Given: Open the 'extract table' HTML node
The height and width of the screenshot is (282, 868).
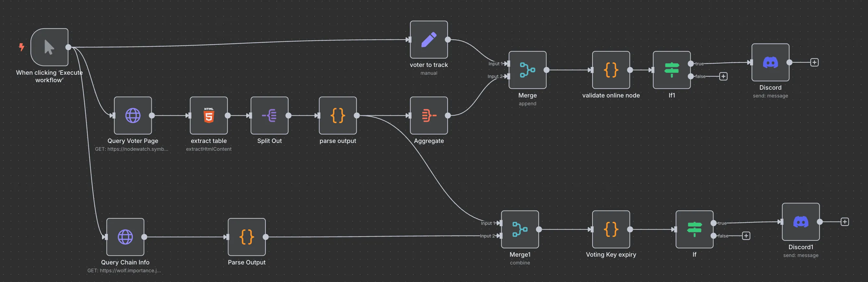Looking at the screenshot, I should (x=209, y=116).
